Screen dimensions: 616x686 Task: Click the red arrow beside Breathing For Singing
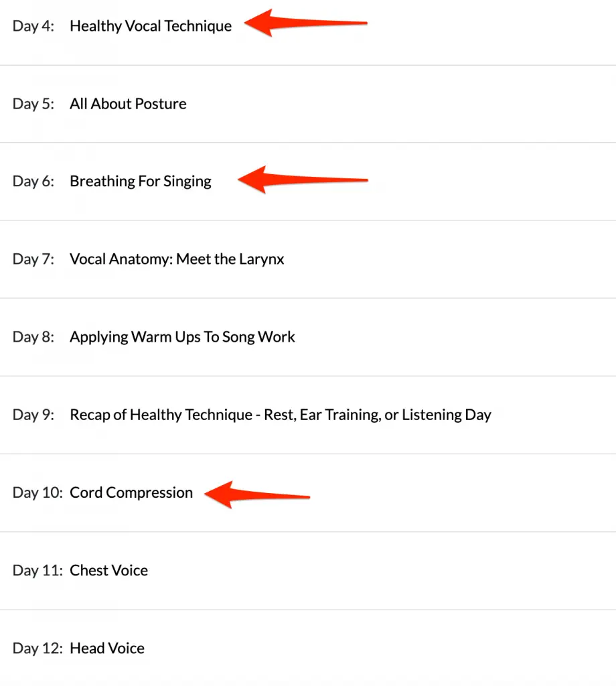tap(303, 180)
